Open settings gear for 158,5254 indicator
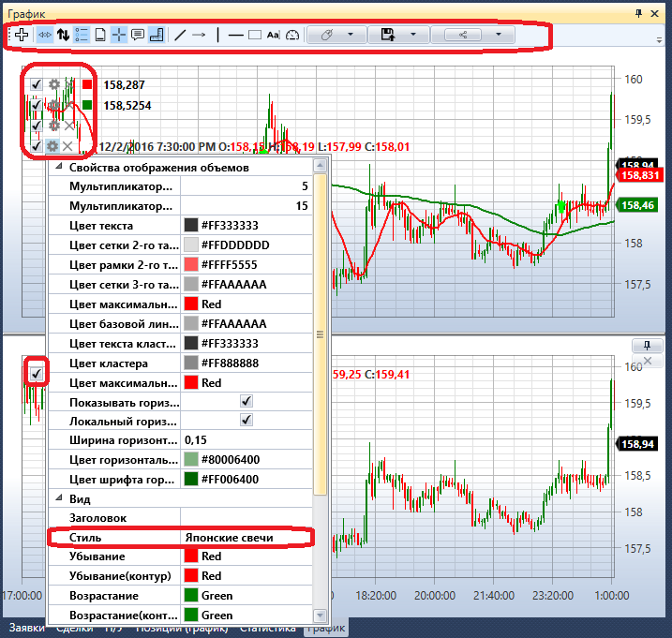The height and width of the screenshot is (638, 672). pyautogui.click(x=54, y=105)
